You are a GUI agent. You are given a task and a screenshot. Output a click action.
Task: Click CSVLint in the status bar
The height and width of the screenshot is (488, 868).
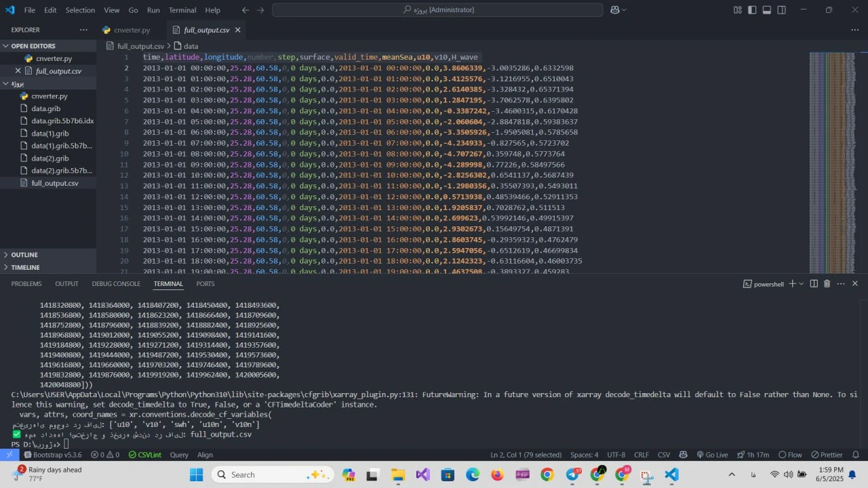pos(146,455)
